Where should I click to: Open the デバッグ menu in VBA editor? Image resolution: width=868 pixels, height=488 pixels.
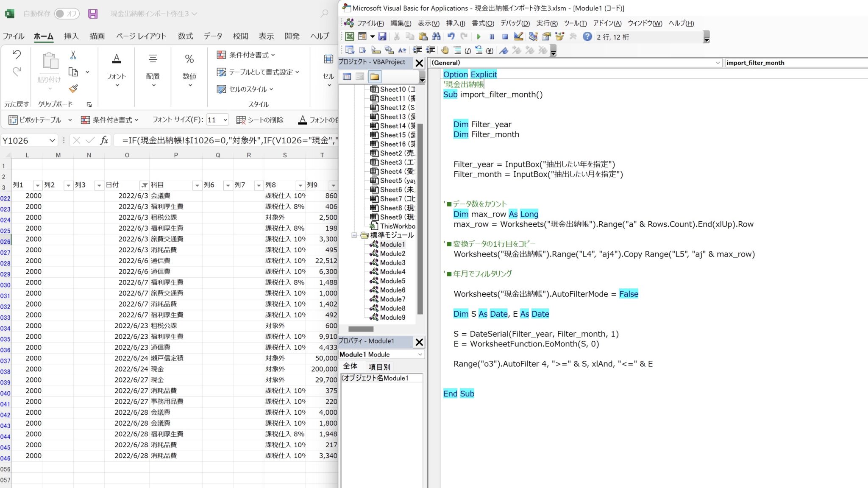pos(515,23)
